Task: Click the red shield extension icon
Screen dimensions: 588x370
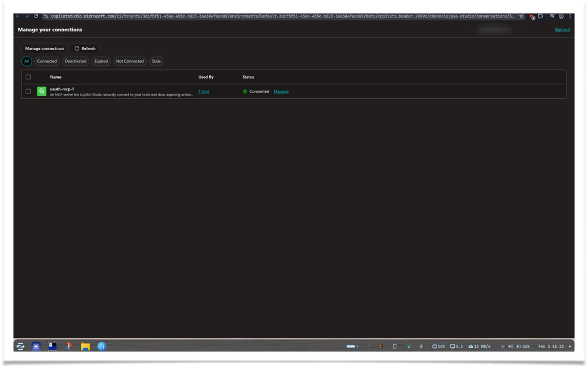Action: pos(532,16)
